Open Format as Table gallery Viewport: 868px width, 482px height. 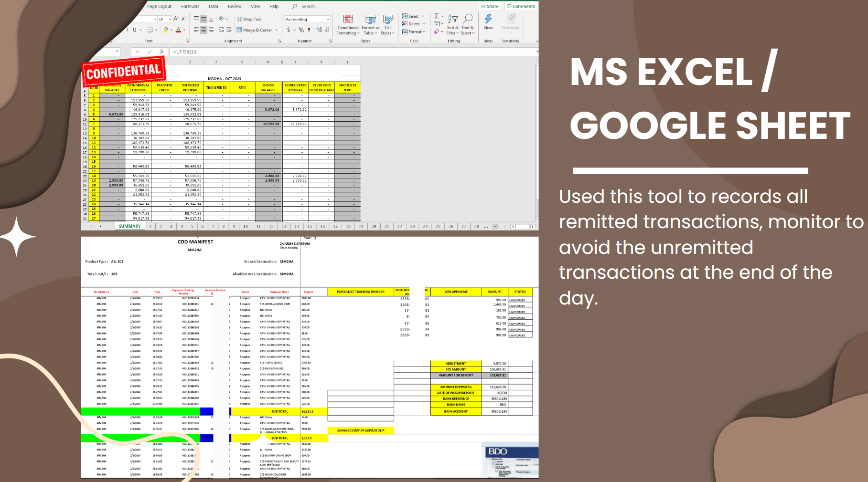click(370, 24)
